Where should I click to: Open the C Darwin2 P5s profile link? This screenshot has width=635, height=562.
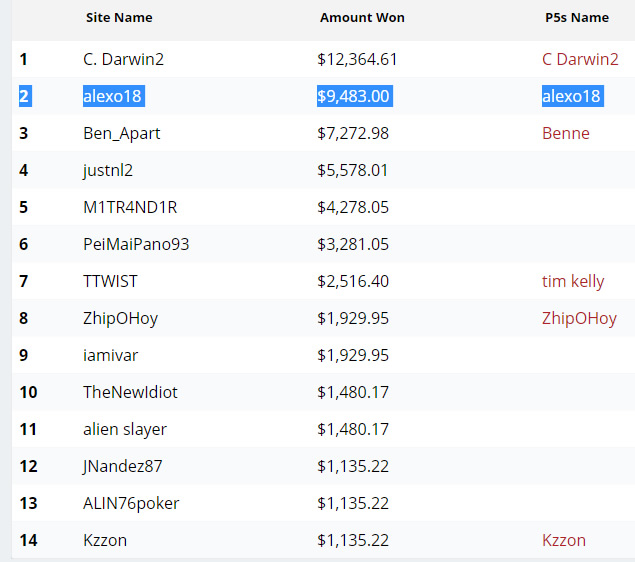(580, 59)
